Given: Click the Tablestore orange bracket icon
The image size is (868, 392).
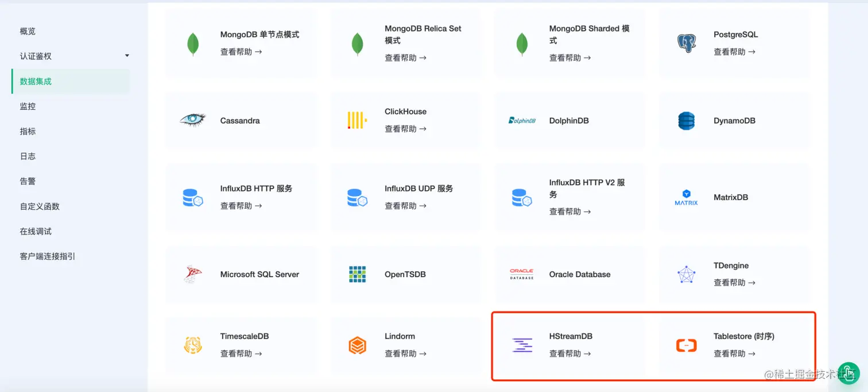Looking at the screenshot, I should pos(687,345).
